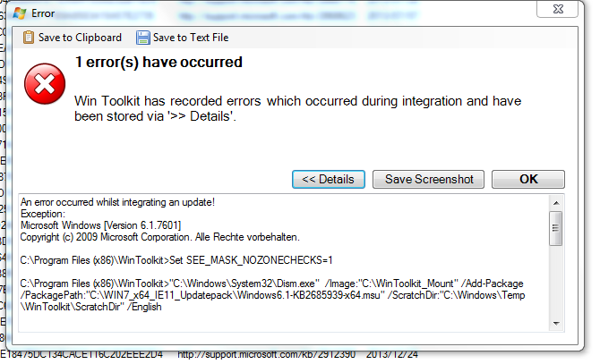Click the scrollbar down arrow in the details box

[x=556, y=324]
